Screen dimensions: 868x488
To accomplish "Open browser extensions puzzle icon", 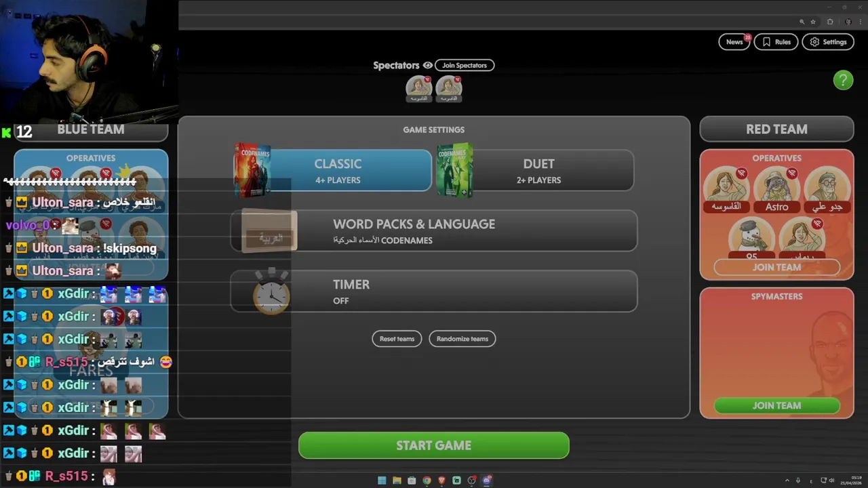I will 830,22.
